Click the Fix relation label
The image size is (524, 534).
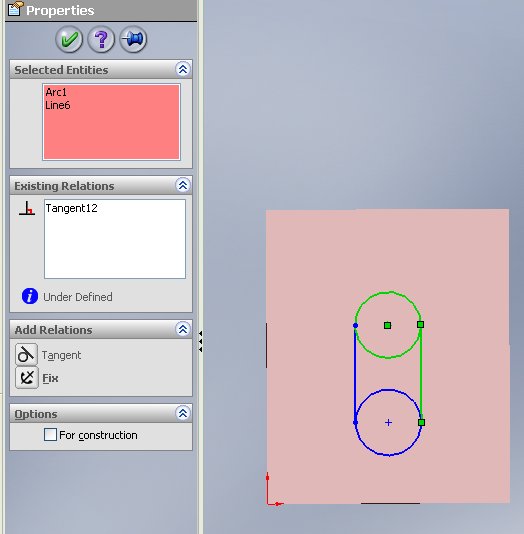click(x=50, y=378)
